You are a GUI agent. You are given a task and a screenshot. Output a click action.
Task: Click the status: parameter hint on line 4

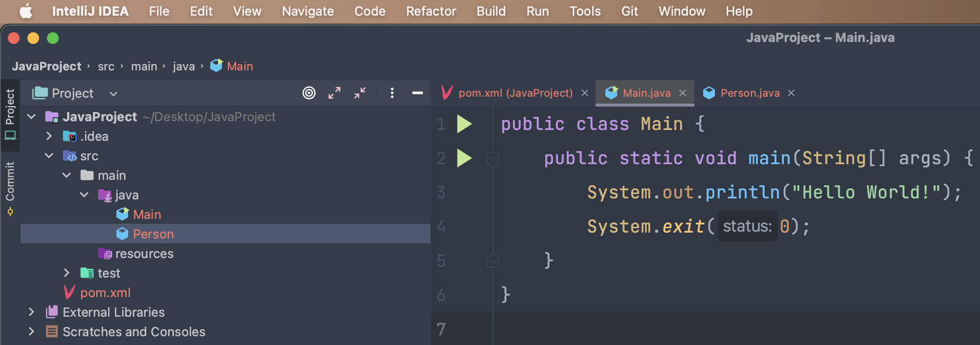747,226
